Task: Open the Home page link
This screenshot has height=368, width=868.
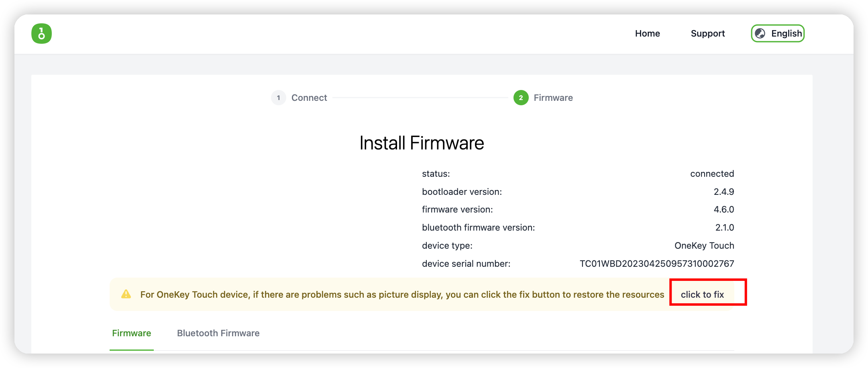Action: click(x=647, y=33)
